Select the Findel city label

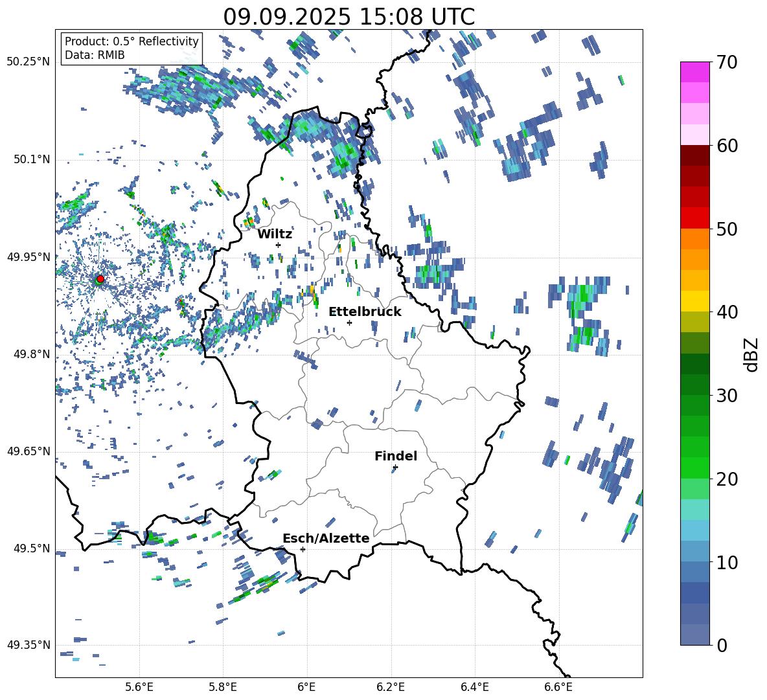point(396,456)
